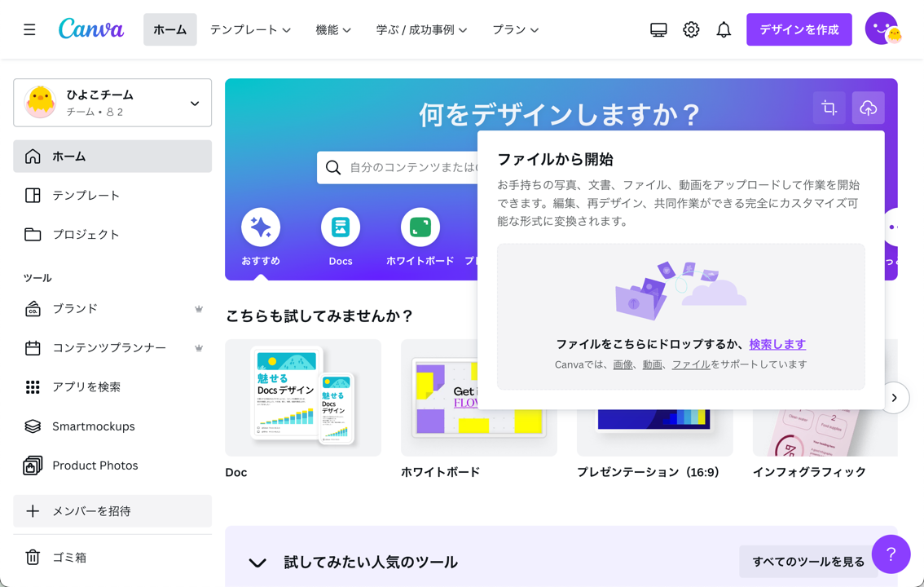
Task: Click the next arrow on suggestions carousel
Action: click(895, 398)
